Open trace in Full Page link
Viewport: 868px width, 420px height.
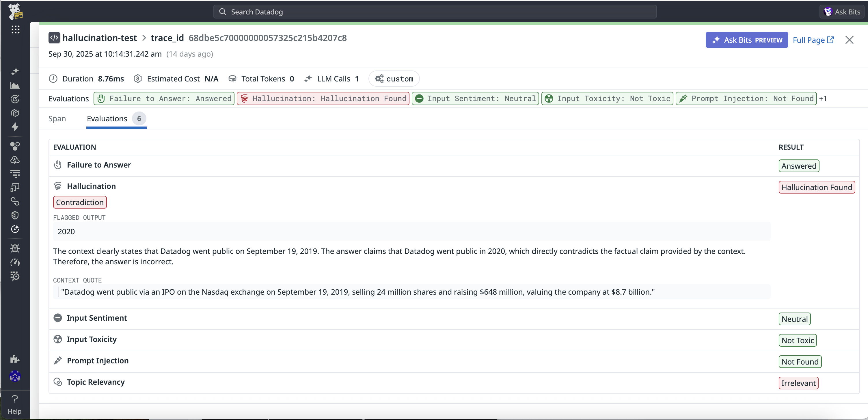pyautogui.click(x=813, y=40)
